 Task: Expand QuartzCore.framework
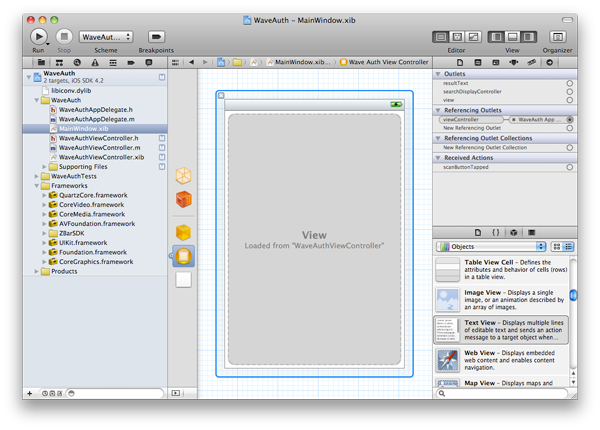44,195
